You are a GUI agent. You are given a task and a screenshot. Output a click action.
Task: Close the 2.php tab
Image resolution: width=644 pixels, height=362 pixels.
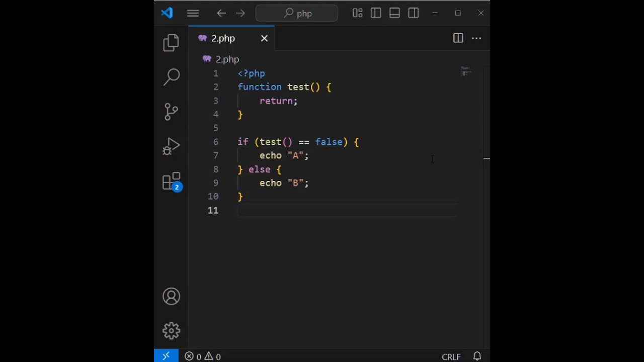[264, 38]
